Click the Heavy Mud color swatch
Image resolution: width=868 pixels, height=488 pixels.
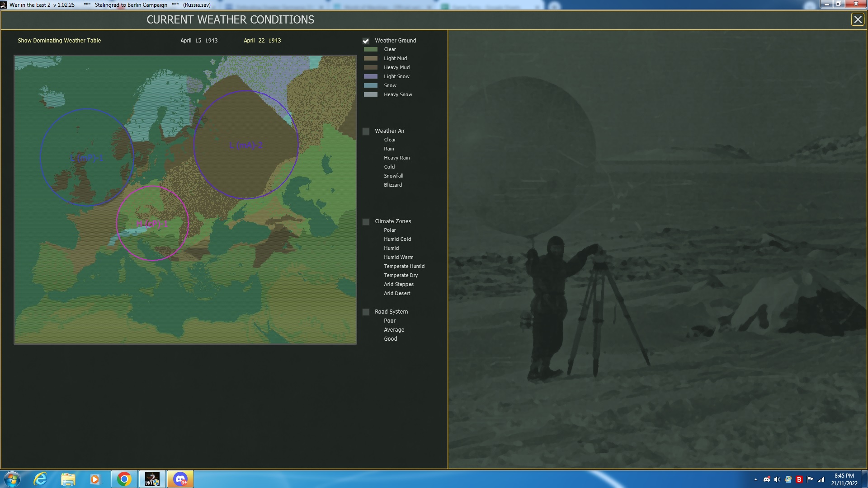tap(371, 67)
